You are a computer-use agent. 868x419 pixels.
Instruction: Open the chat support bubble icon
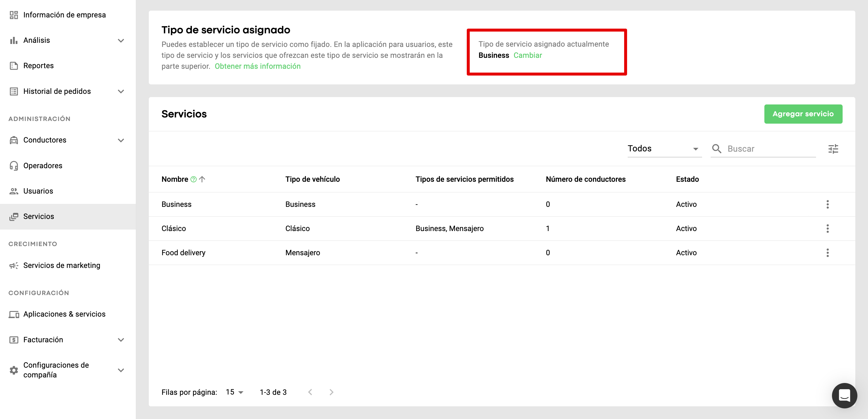tap(844, 395)
